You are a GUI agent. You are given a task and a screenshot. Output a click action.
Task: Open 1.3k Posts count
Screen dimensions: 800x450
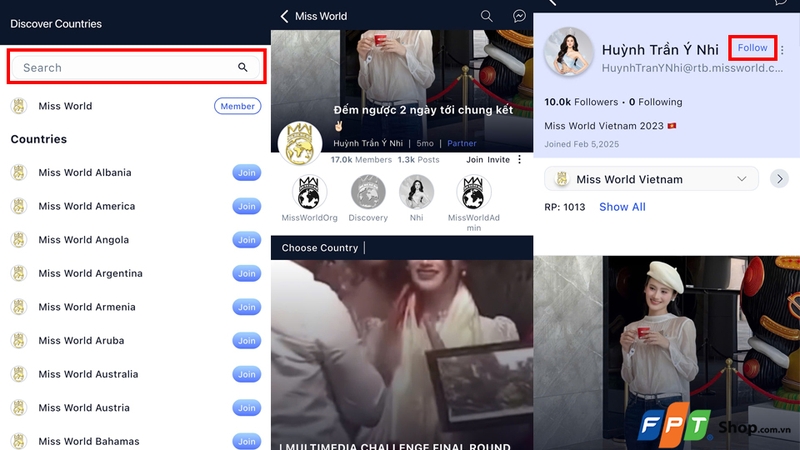point(418,160)
